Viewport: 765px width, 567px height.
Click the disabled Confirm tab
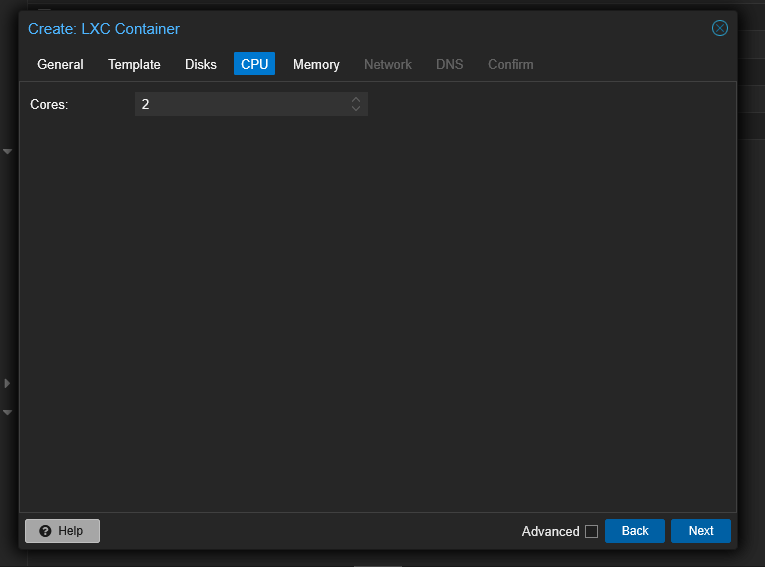point(510,64)
